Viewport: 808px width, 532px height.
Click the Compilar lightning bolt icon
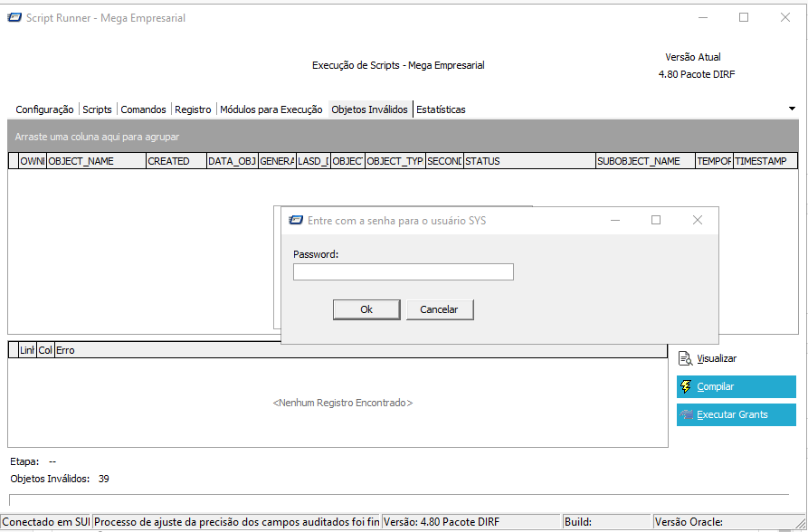pos(686,386)
